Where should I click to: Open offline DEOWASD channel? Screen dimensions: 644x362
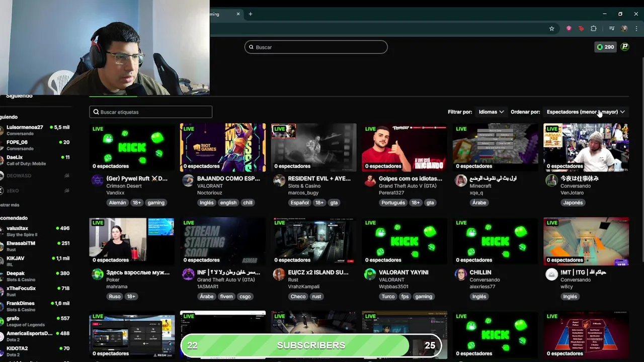coord(35,175)
